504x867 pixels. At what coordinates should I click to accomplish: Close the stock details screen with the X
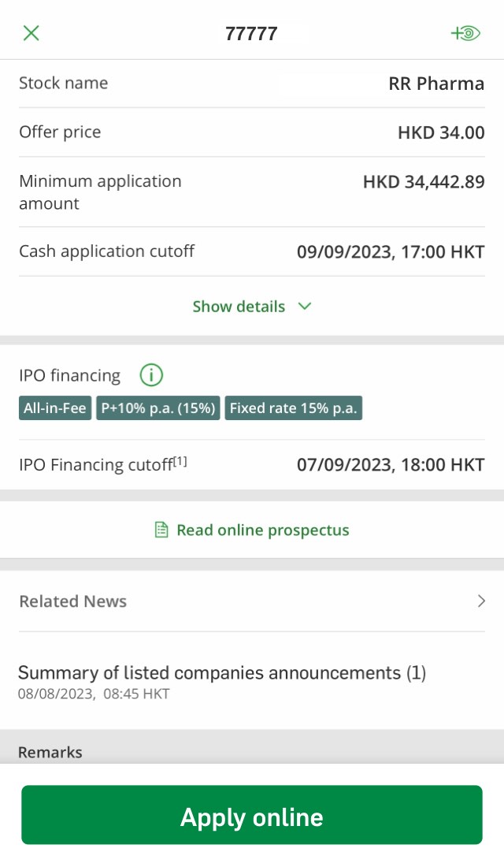coord(31,32)
